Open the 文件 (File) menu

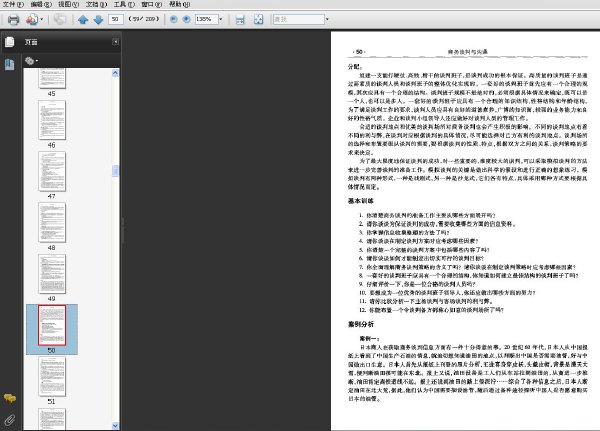13,4
